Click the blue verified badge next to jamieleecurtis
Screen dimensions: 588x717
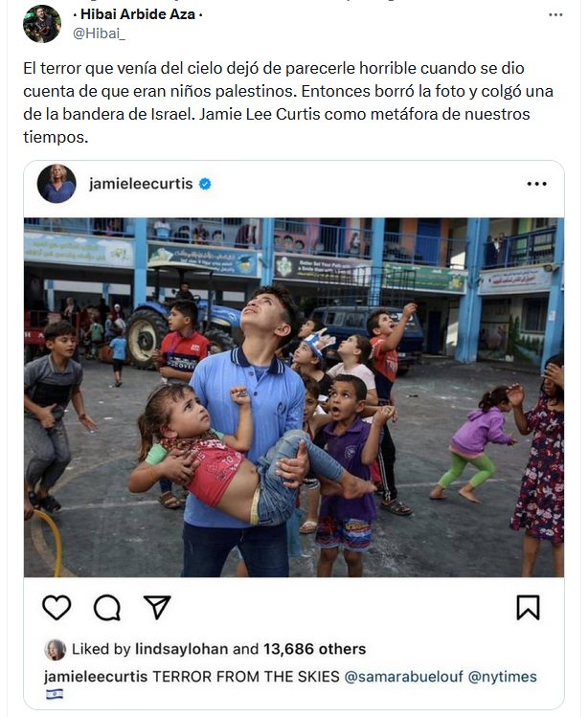[x=205, y=184]
